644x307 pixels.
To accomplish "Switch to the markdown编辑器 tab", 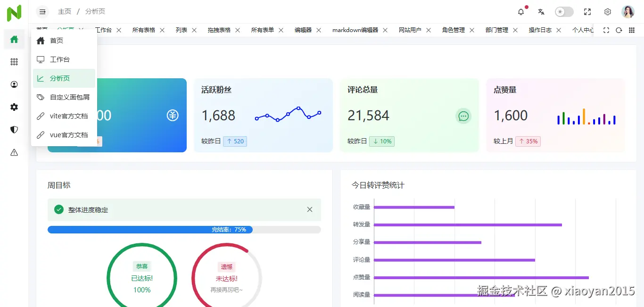I will coord(355,30).
